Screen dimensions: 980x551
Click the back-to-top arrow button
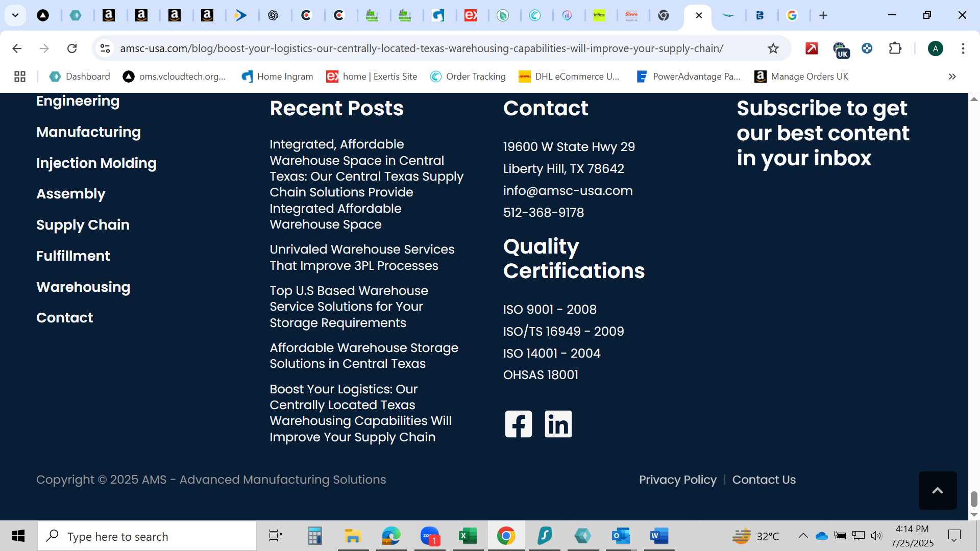coord(938,490)
